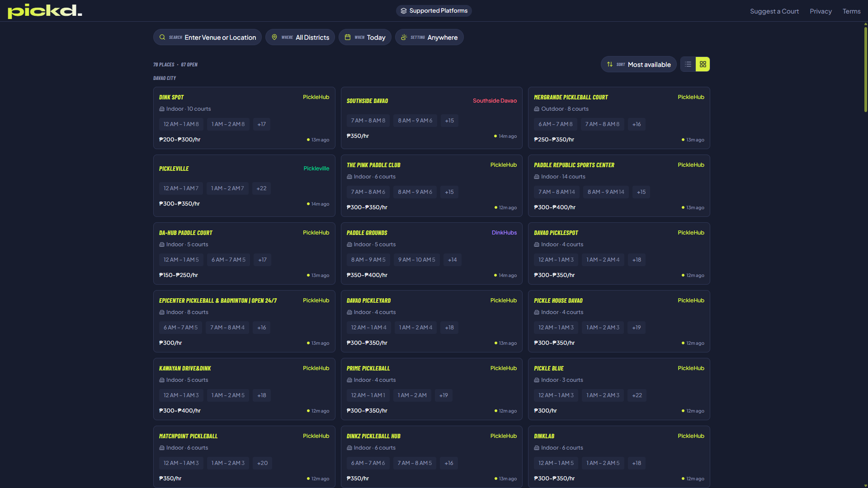Switch to list view

[688, 64]
